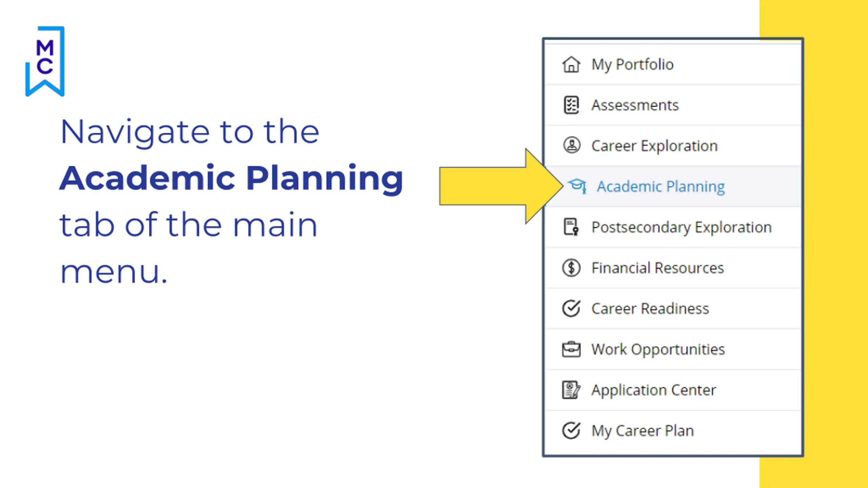Click the My Career Plan checkmark icon
This screenshot has width=868, height=488.
571,431
